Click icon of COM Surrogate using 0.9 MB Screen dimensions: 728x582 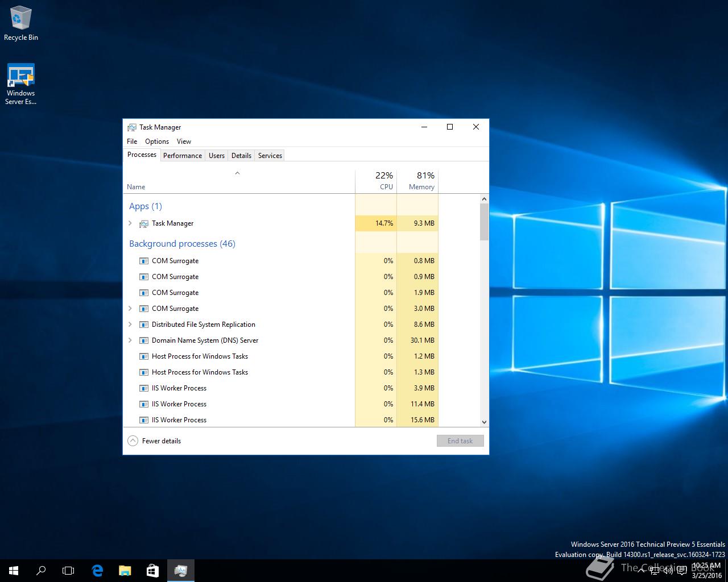(144, 277)
